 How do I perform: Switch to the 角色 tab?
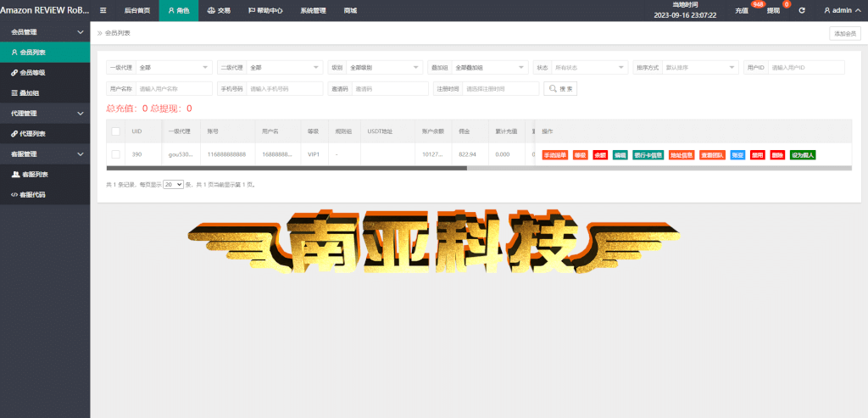[x=178, y=10]
